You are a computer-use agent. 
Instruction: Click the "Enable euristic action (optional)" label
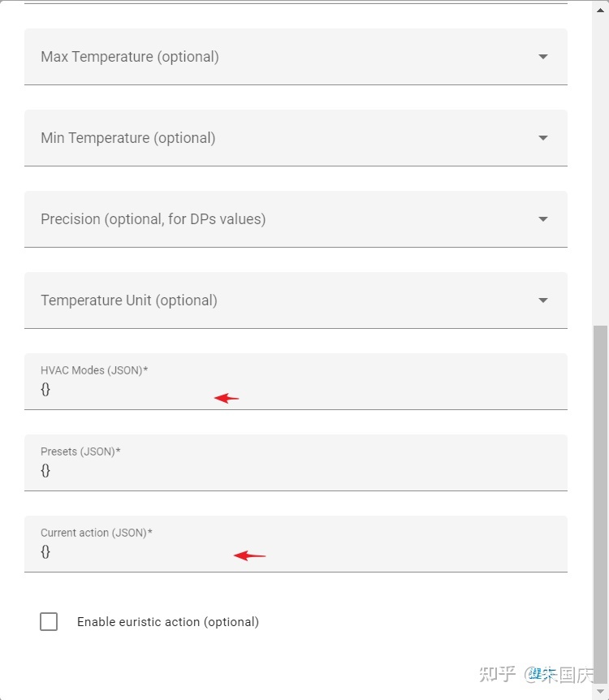coord(168,622)
